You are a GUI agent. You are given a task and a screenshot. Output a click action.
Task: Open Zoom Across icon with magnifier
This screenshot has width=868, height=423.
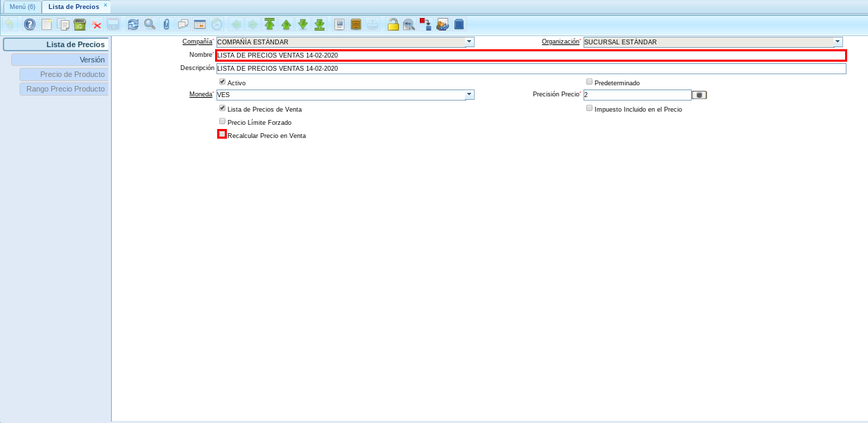[x=410, y=24]
